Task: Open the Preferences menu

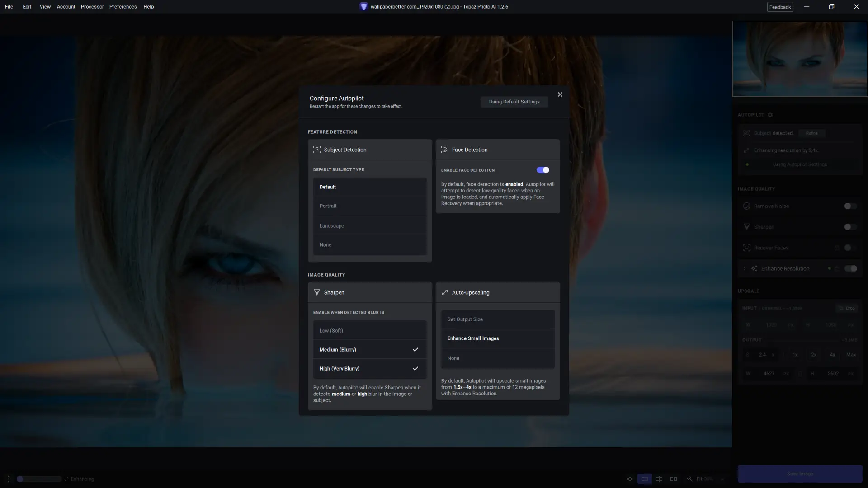Action: (123, 7)
